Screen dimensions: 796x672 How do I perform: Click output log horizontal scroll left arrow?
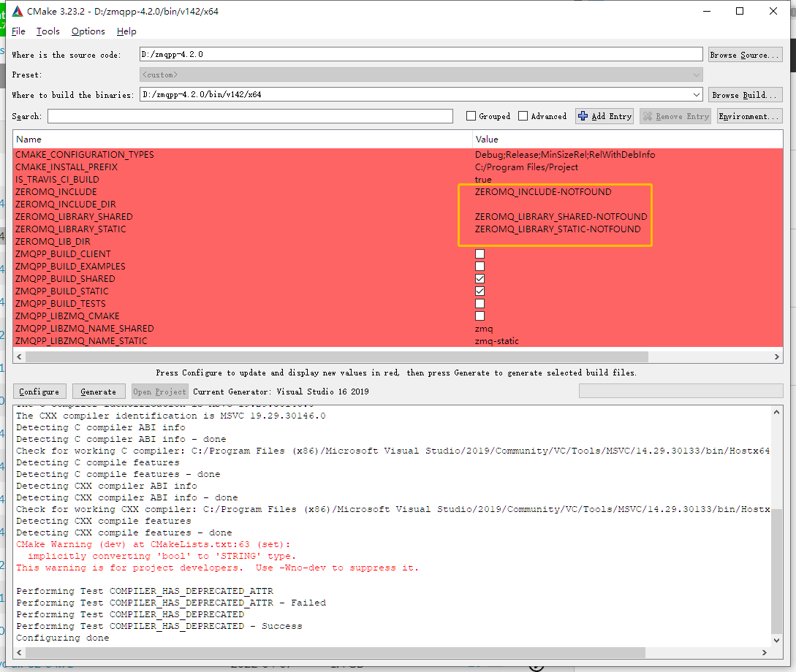pos(19,653)
